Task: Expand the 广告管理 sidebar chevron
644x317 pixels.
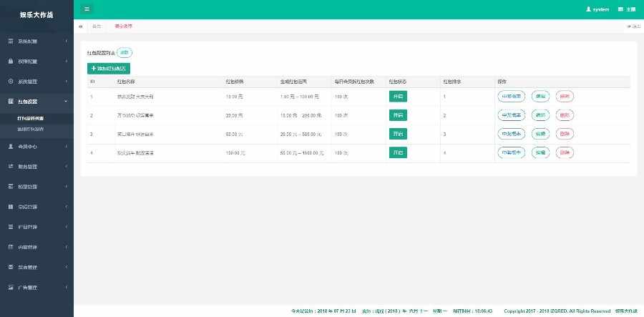Action: pyautogui.click(x=66, y=288)
